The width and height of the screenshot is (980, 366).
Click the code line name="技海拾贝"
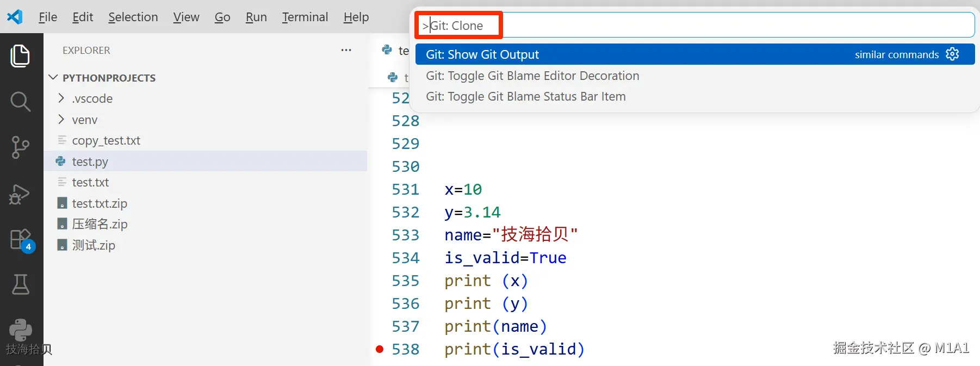(x=511, y=234)
